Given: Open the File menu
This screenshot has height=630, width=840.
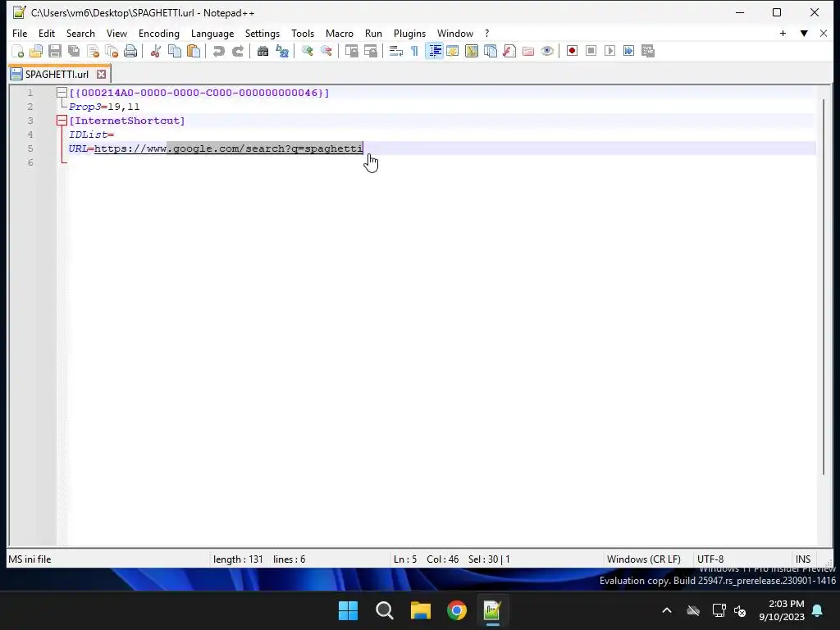Looking at the screenshot, I should point(20,33).
